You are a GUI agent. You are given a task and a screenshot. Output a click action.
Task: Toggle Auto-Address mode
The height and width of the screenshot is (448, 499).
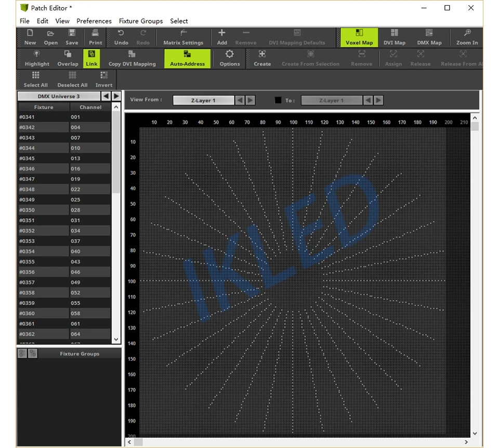point(187,59)
